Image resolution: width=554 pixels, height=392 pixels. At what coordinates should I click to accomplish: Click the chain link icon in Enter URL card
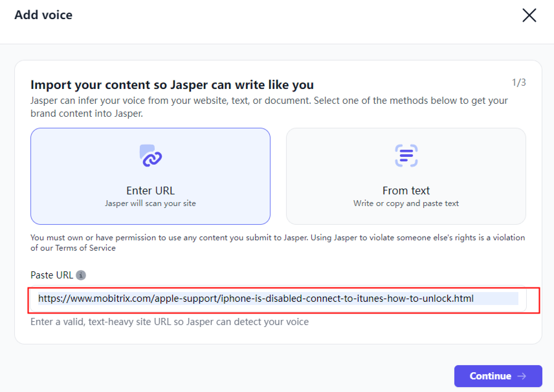tap(150, 156)
